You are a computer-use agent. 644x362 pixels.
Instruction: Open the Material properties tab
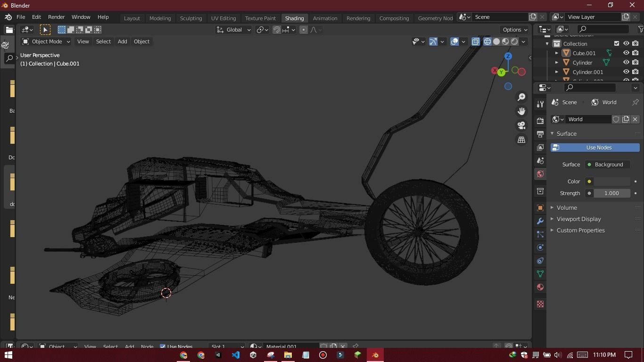click(x=540, y=287)
